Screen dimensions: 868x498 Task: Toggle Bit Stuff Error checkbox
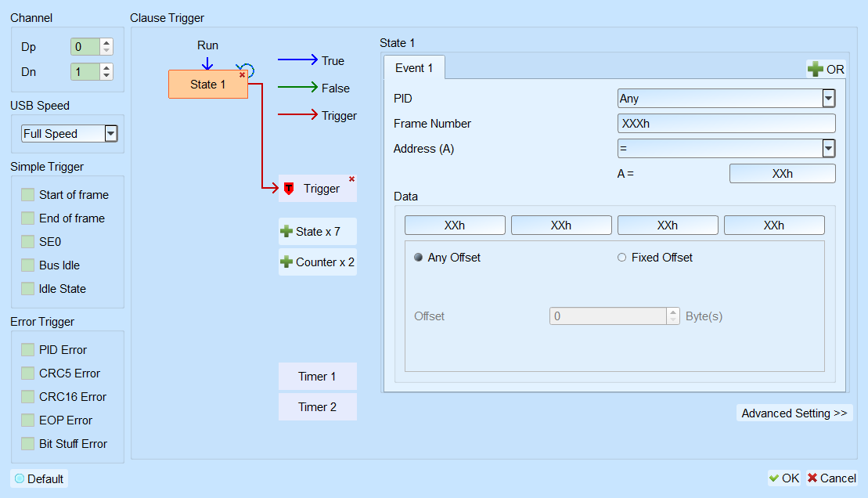[27, 444]
